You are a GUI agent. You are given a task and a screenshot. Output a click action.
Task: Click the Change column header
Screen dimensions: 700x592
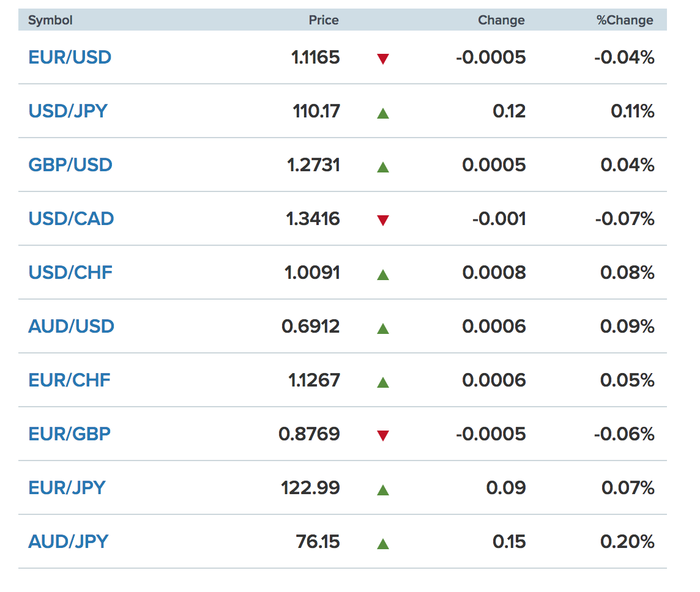[501, 20]
